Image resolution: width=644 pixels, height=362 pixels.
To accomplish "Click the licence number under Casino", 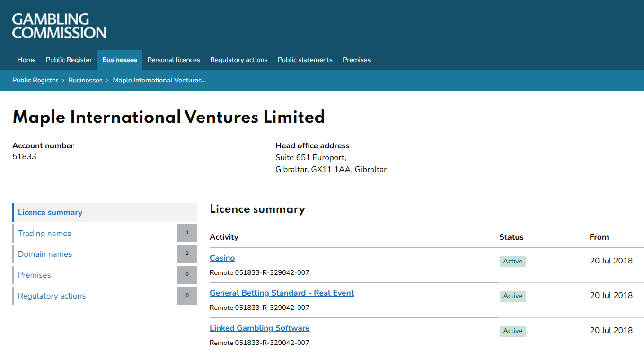I will (259, 273).
